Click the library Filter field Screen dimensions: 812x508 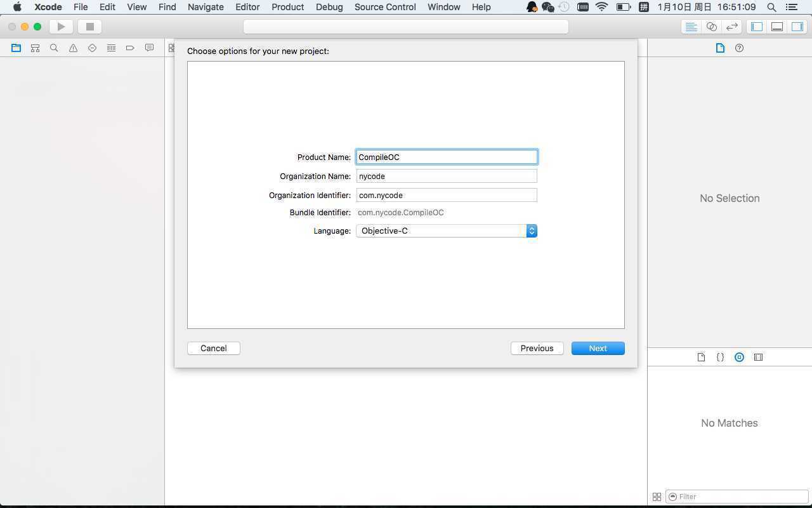tap(737, 497)
